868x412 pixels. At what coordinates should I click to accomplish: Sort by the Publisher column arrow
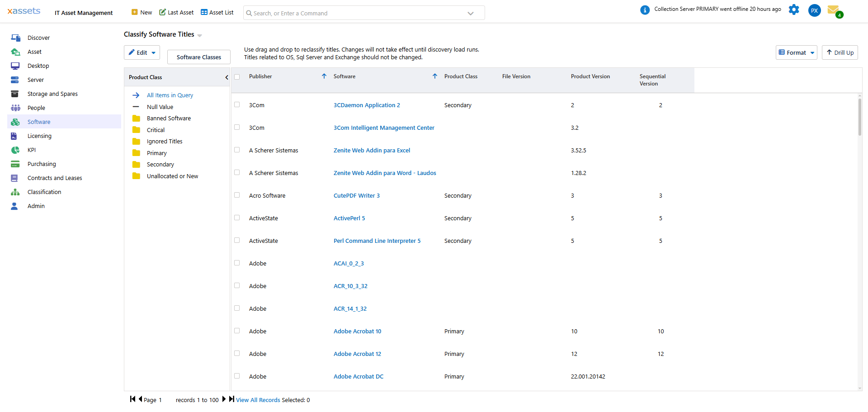[x=324, y=76]
